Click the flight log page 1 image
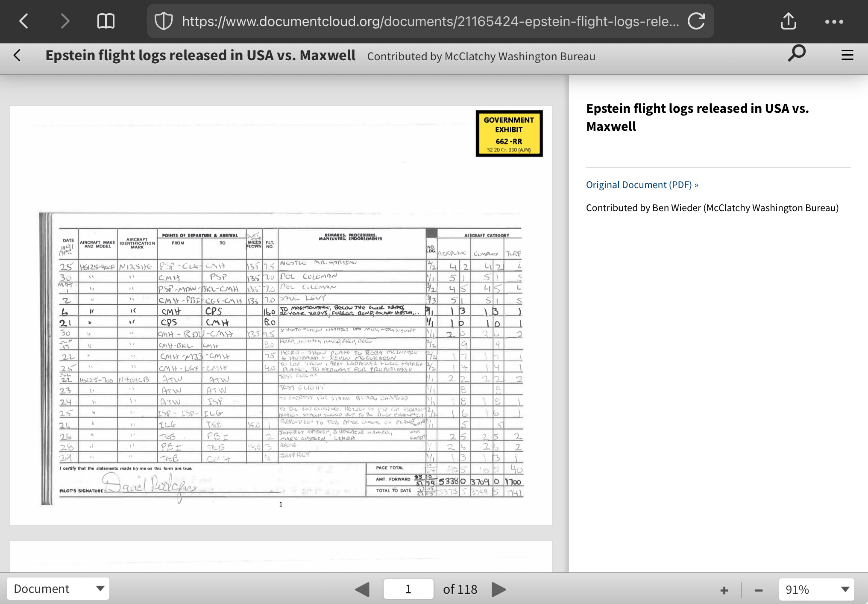This screenshot has width=868, height=604. (x=281, y=315)
